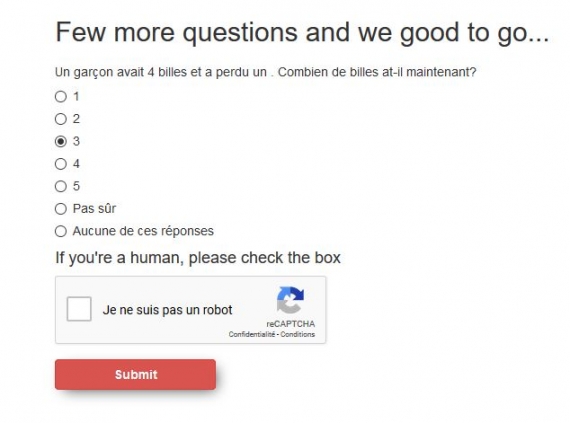
Task: Click the red Submit button
Action: (136, 375)
